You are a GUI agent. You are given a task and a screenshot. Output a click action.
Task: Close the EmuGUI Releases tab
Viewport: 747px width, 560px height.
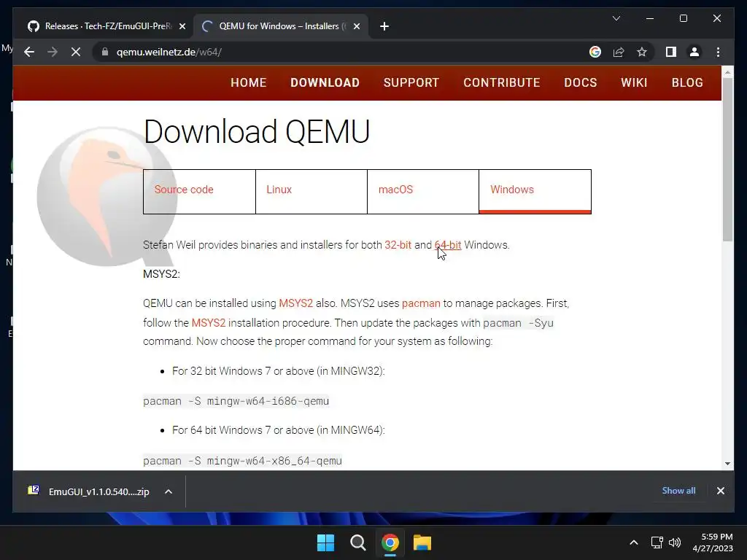[182, 26]
